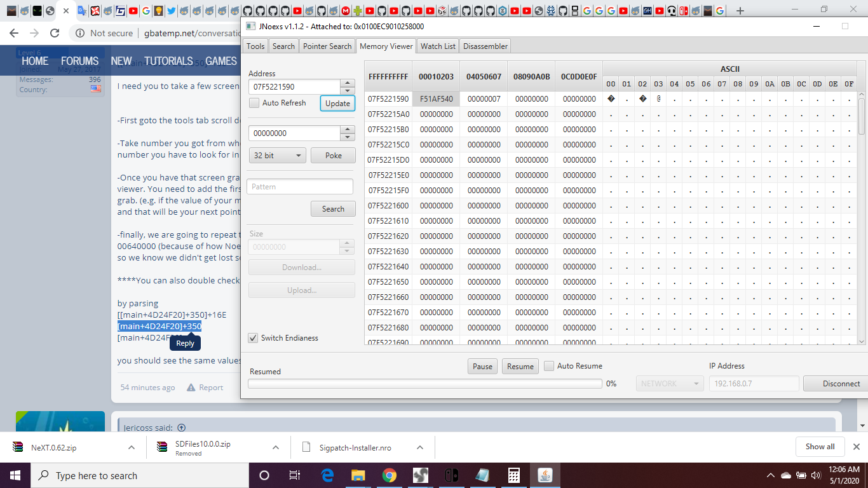Open the site info icon beside Not secure
This screenshot has width=868, height=488.
pos(80,33)
